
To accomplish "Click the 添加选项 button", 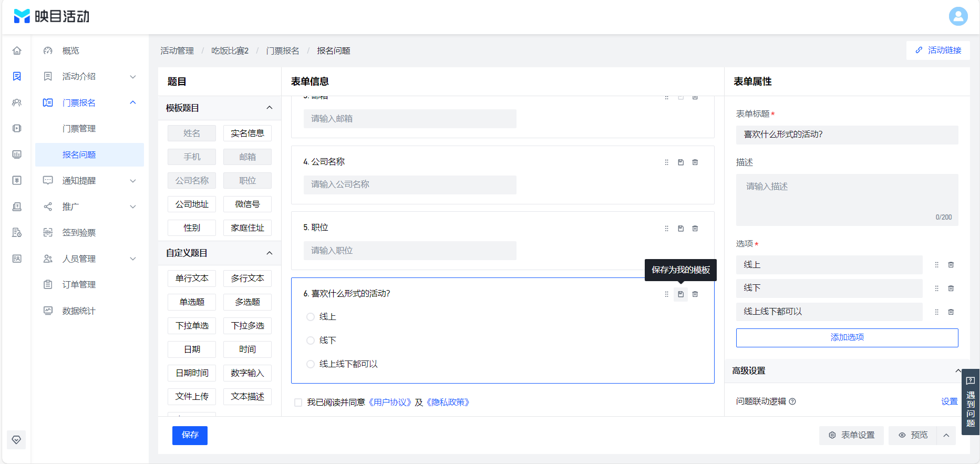I will coord(847,337).
